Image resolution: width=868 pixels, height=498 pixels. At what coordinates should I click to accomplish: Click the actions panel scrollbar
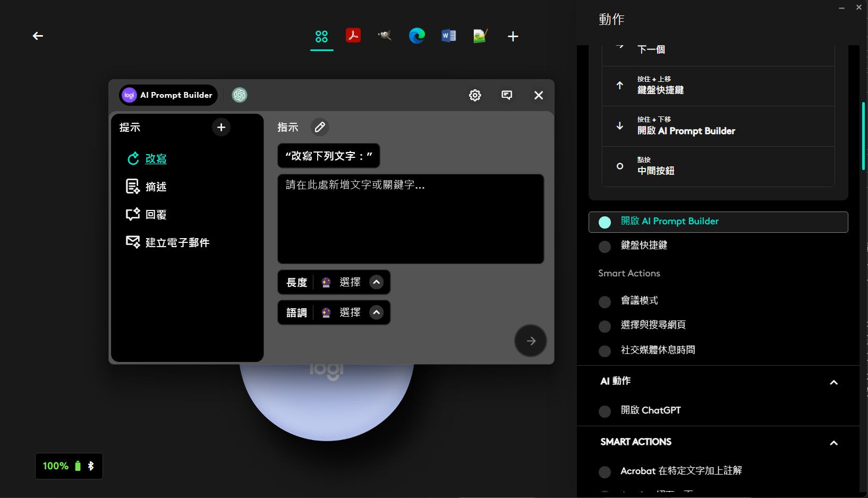[863, 136]
